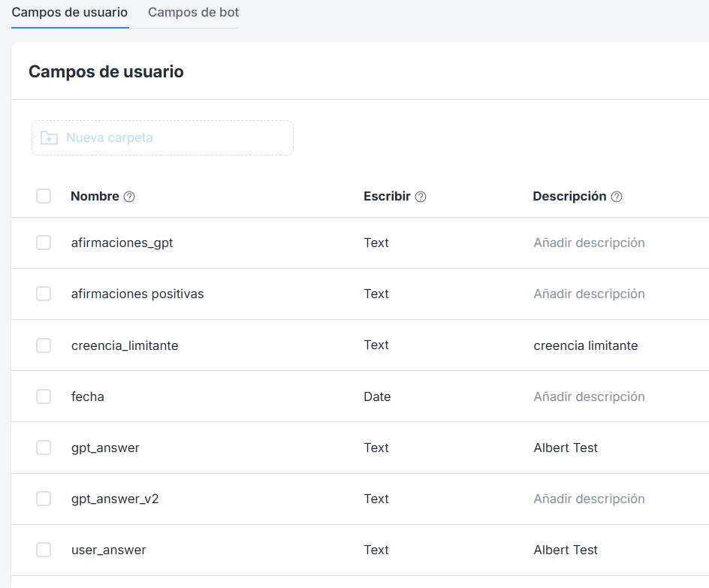
Task: Click help icon next to Escribir
Action: pos(421,197)
